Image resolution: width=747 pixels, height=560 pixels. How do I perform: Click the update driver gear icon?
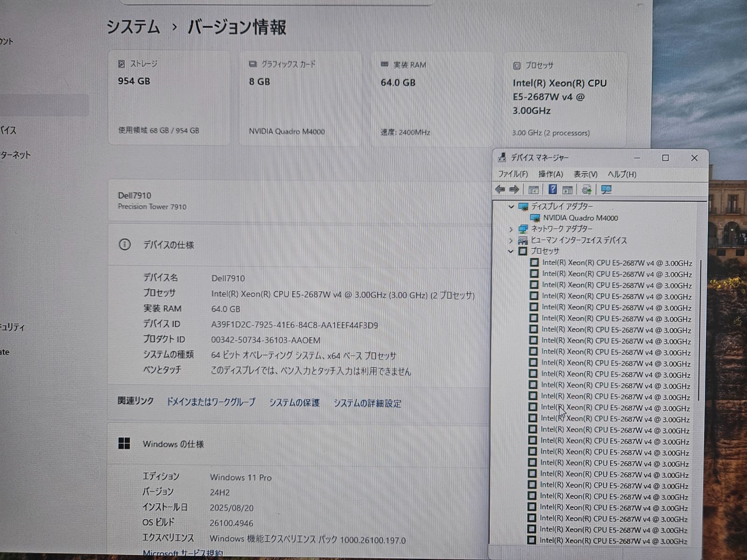587,189
